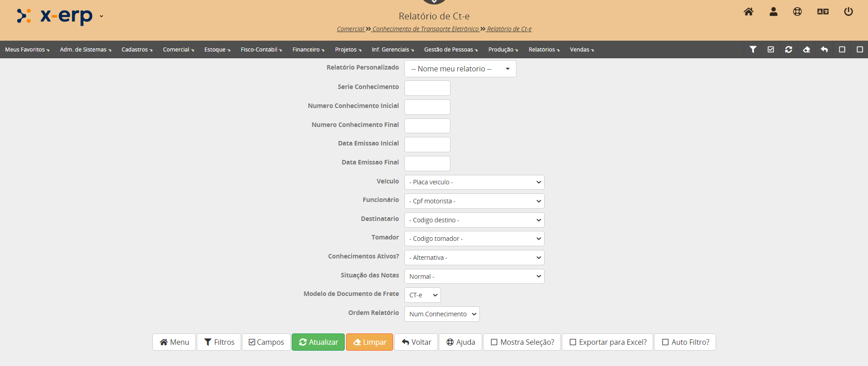Click the eraser icon in the dark toolbar

click(806, 50)
